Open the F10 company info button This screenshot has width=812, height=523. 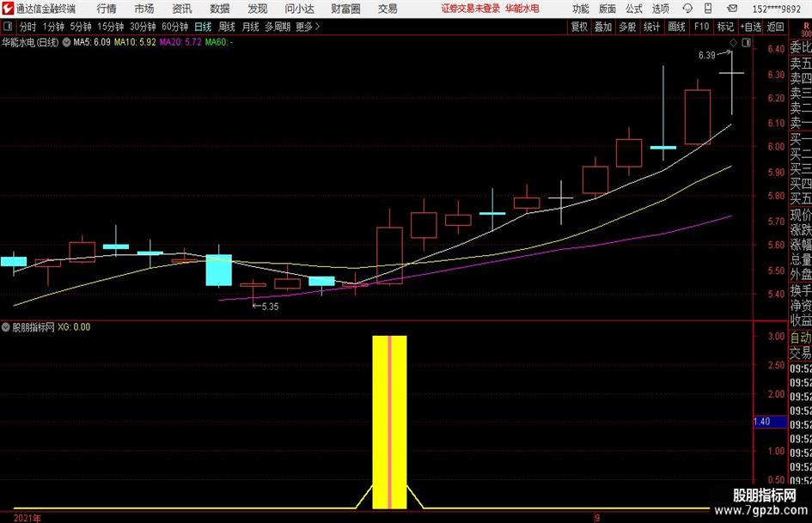701,27
